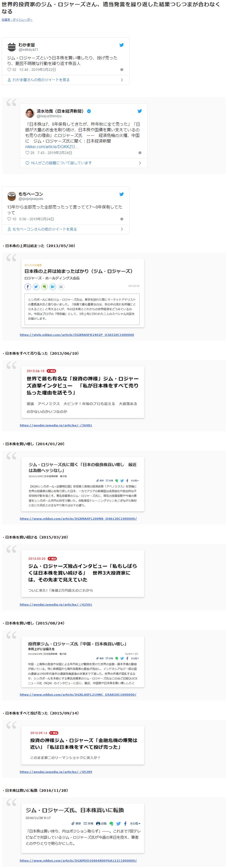
Task: Click もちベーコン profile avatar
Action: [x=12, y=196]
